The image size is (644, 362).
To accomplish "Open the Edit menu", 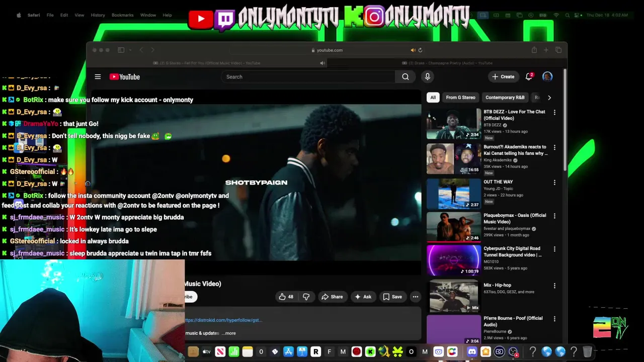I will coord(64,15).
